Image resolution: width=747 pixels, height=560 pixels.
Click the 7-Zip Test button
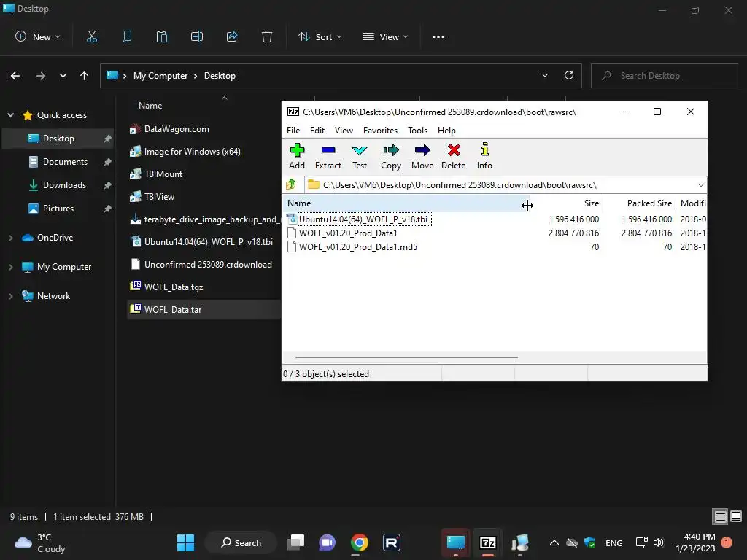360,156
